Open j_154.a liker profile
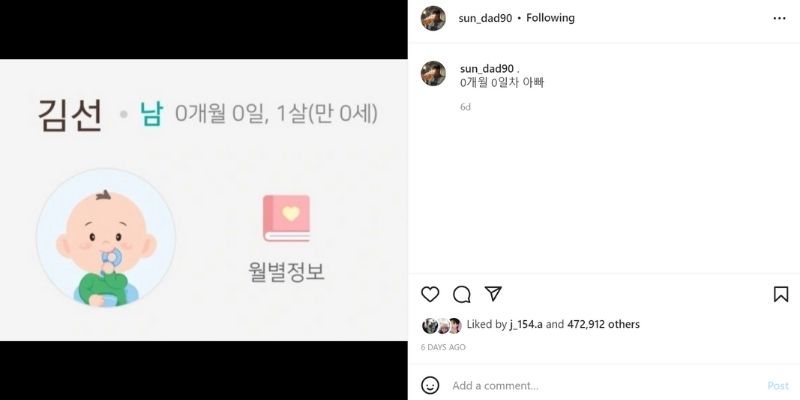 pos(526,324)
